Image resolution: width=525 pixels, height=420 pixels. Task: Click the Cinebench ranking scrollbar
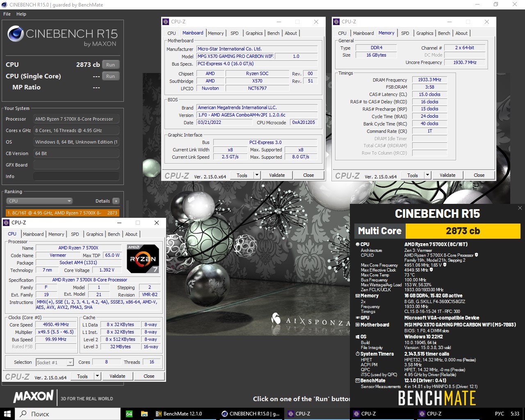click(x=127, y=209)
